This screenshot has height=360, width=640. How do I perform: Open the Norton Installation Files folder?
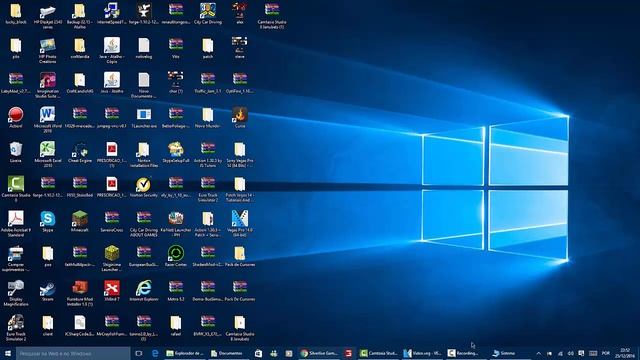click(x=144, y=149)
